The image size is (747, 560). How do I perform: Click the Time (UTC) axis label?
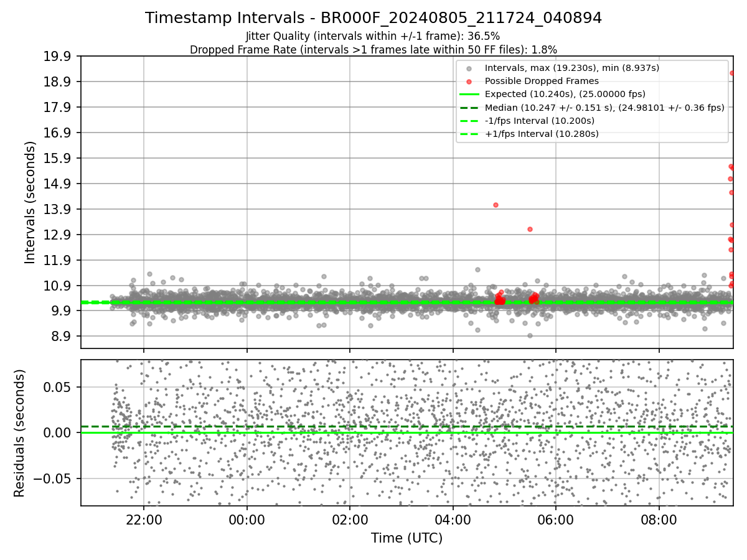(x=406, y=538)
